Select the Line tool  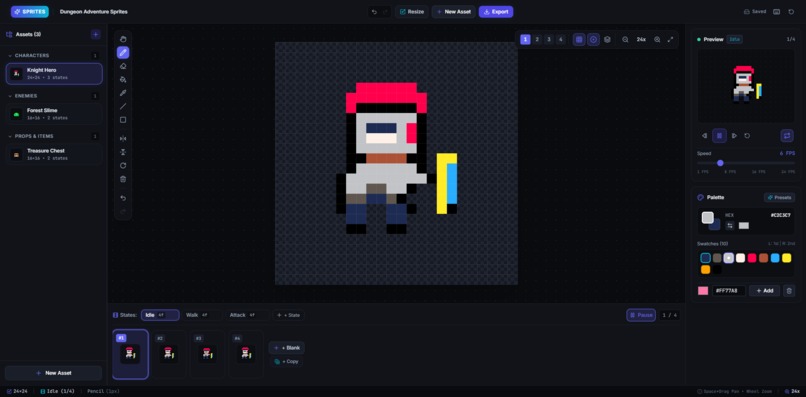123,106
